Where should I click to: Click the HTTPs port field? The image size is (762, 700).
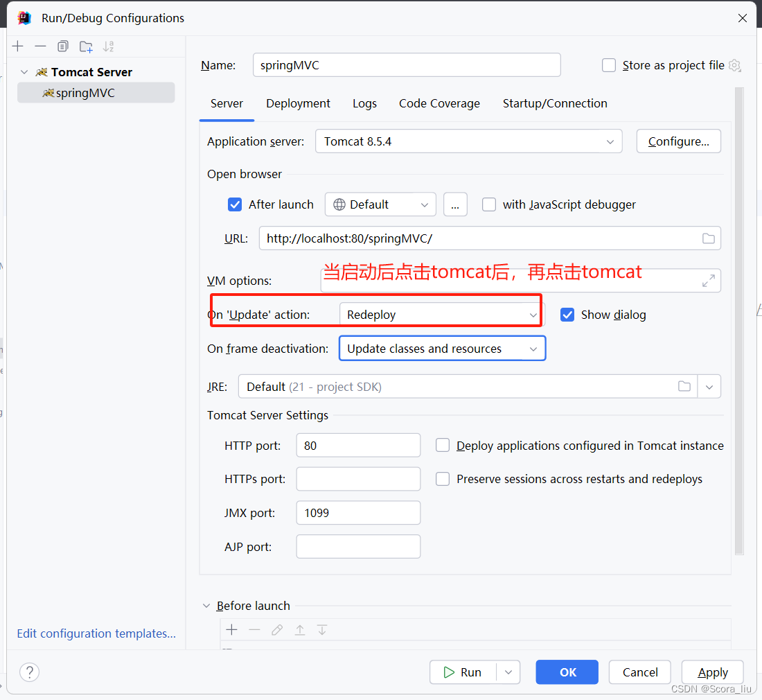tap(358, 479)
